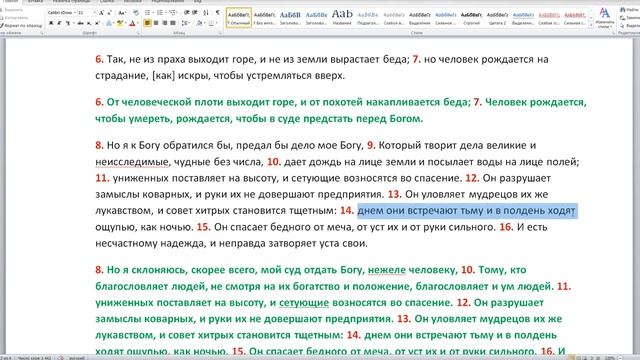Apply red font color
The width and height of the screenshot is (640, 360).
132,23
